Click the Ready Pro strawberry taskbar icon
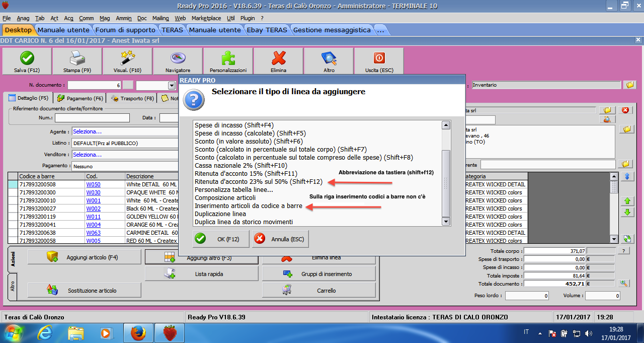Image resolution: width=644 pixels, height=343 pixels. [170, 333]
